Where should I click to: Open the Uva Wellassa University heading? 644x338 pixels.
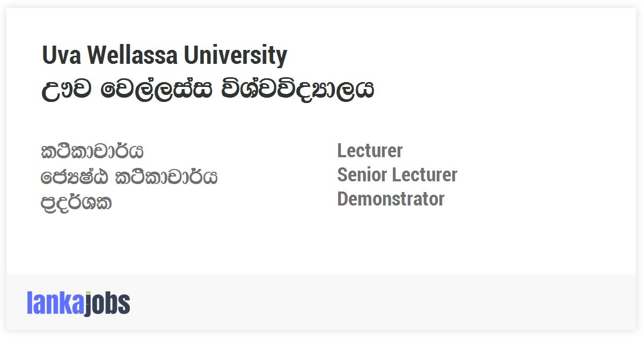(x=164, y=55)
